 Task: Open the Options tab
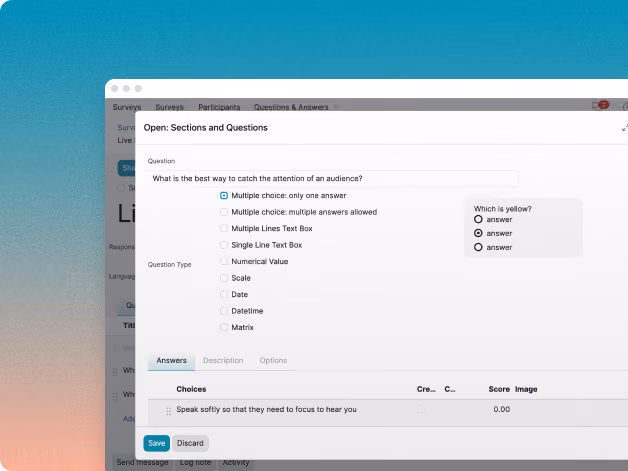coord(273,360)
